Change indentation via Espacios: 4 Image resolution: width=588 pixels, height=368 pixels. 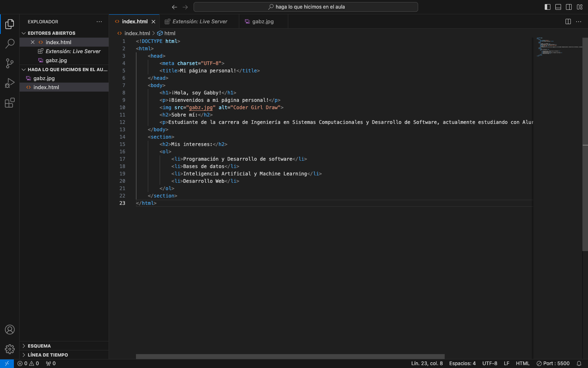click(462, 364)
